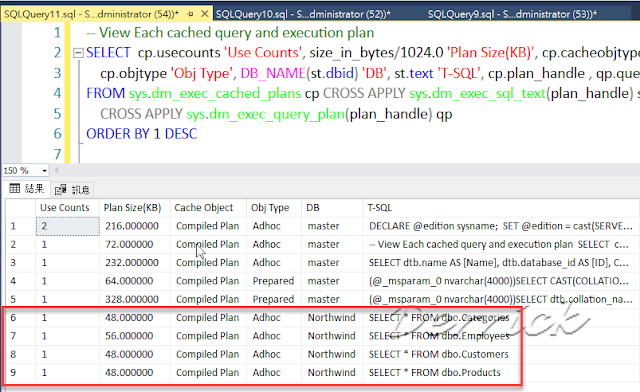Viewport: 640px width, 392px height.
Task: Click the 56.000000 plan size cell
Action: point(135,336)
